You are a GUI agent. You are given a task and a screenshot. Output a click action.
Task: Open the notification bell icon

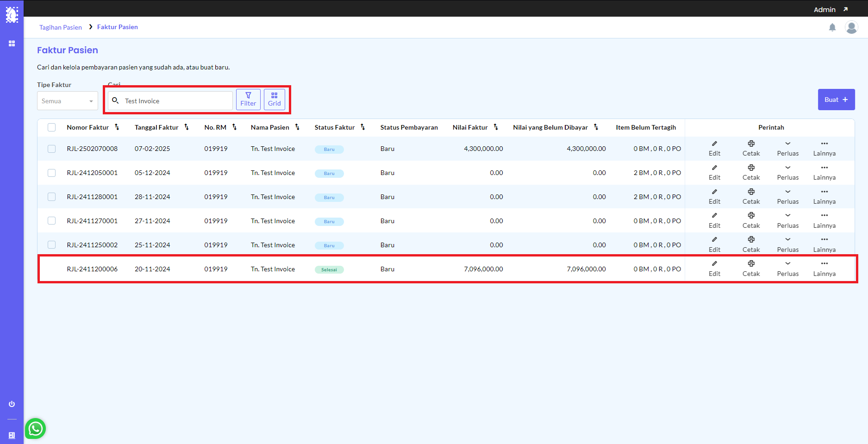(832, 27)
